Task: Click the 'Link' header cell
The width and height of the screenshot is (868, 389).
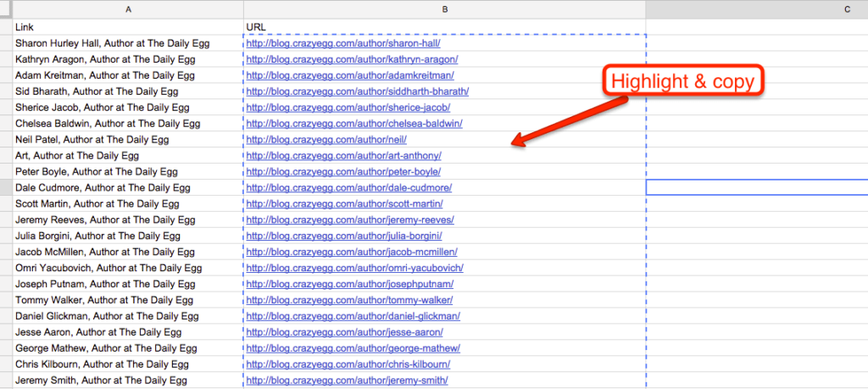Action: click(x=128, y=26)
